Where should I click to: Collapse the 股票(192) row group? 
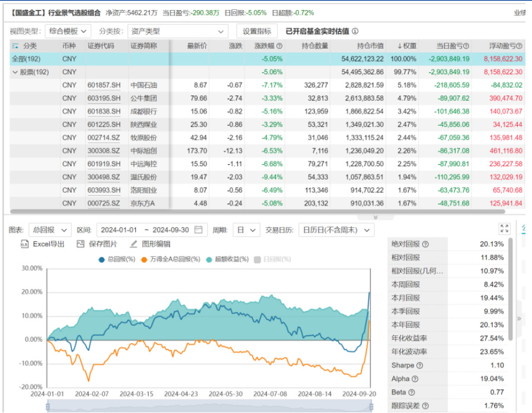15,72
